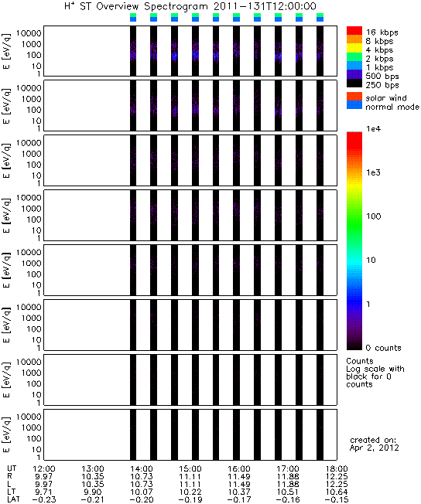Click the LT row header
The height and width of the screenshot is (504, 421).
12,492
